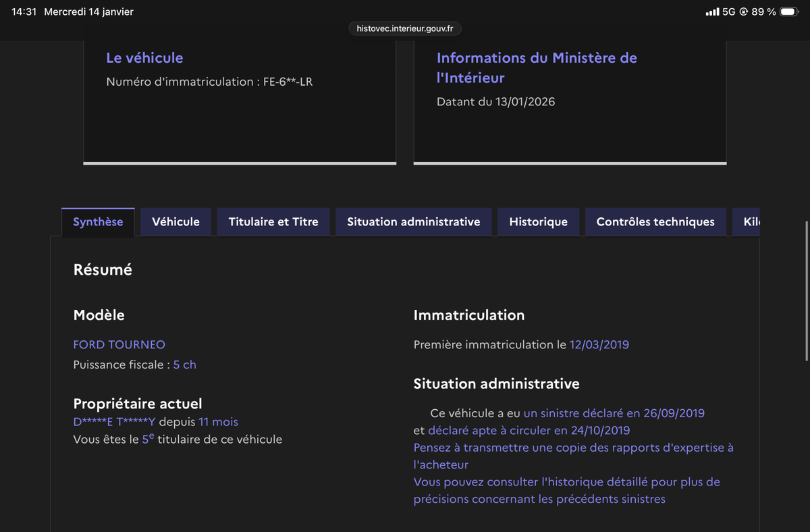The height and width of the screenshot is (532, 810).
Task: Open the Historique tab
Action: [538, 222]
